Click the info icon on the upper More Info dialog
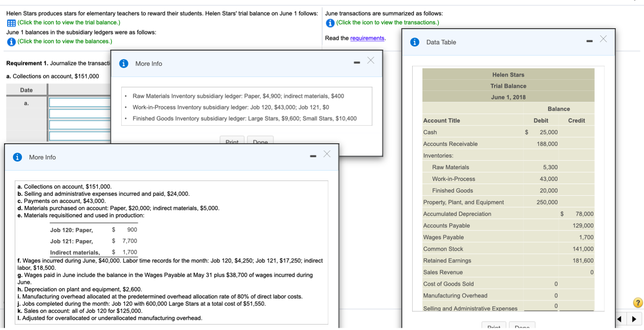 (x=123, y=63)
